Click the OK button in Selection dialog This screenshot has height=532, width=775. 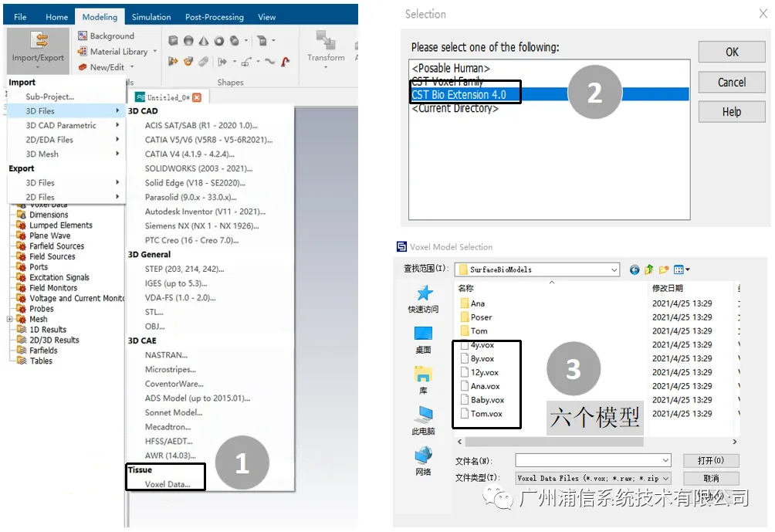(732, 52)
